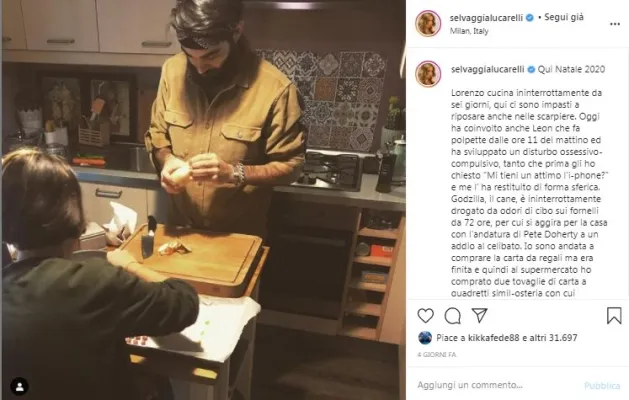Save the post with the bookmark icon

click(x=614, y=316)
